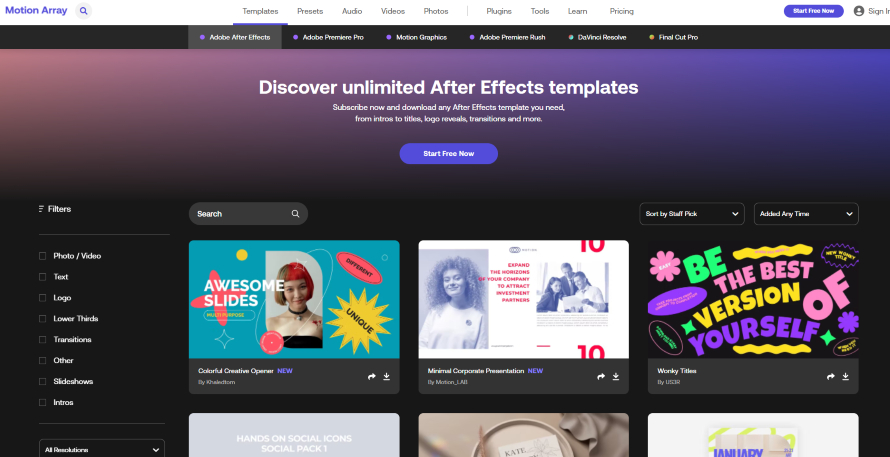Open author Khaledtom's profile link

pos(220,382)
